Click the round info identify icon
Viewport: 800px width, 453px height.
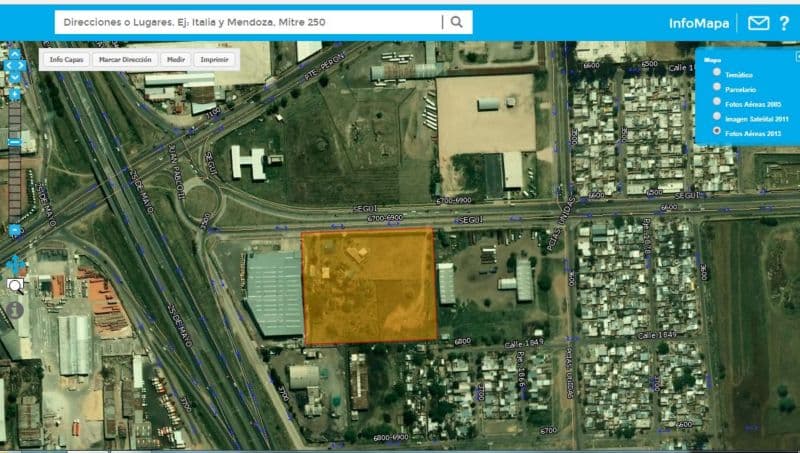click(x=15, y=310)
